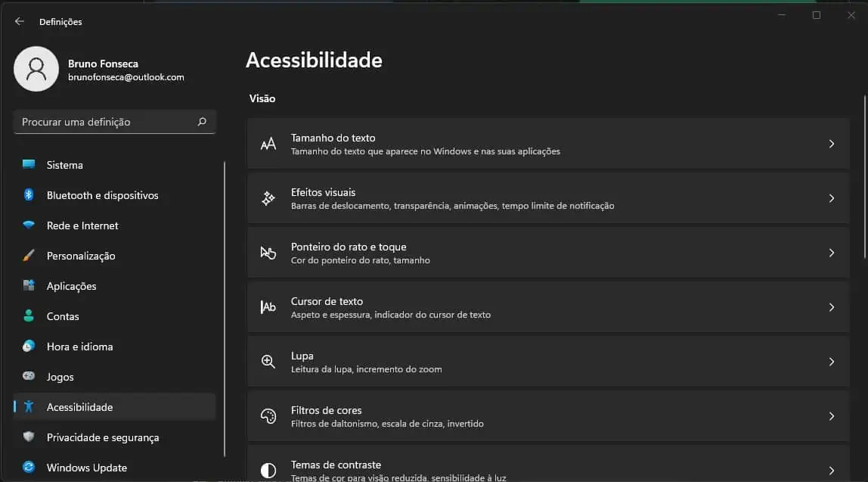Expand Efeitos visuais via its chevron
The height and width of the screenshot is (482, 868).
click(832, 198)
